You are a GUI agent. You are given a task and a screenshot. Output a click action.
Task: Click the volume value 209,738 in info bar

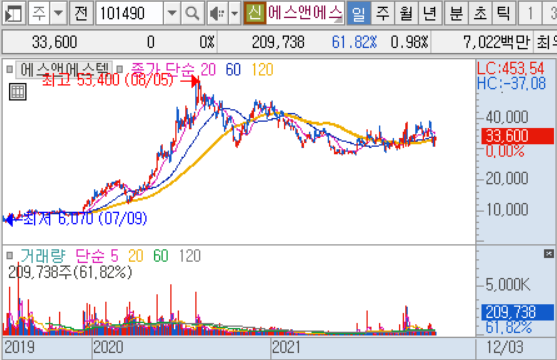(278, 42)
